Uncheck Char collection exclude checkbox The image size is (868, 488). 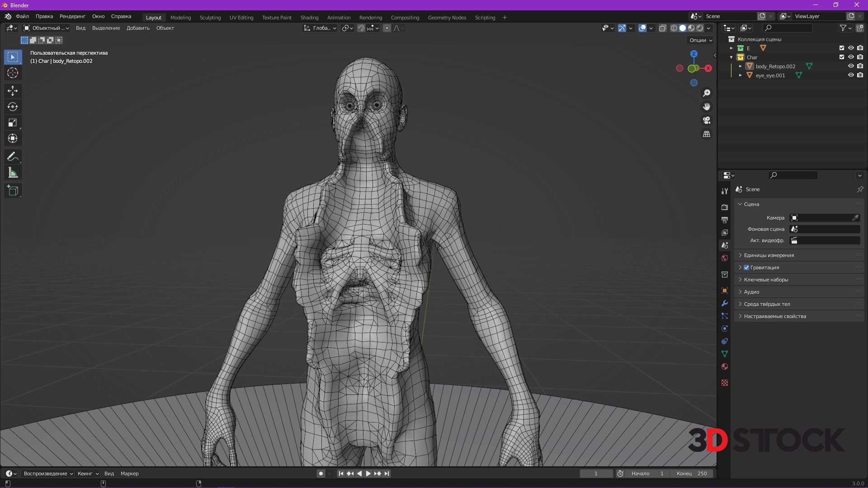tap(841, 57)
